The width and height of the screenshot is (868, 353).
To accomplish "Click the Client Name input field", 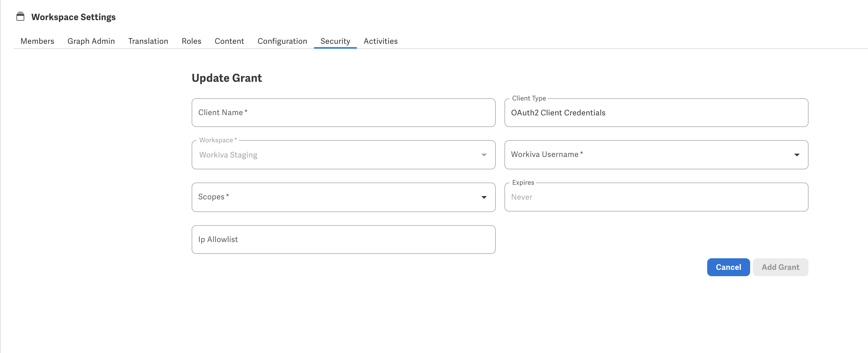I will tap(343, 113).
